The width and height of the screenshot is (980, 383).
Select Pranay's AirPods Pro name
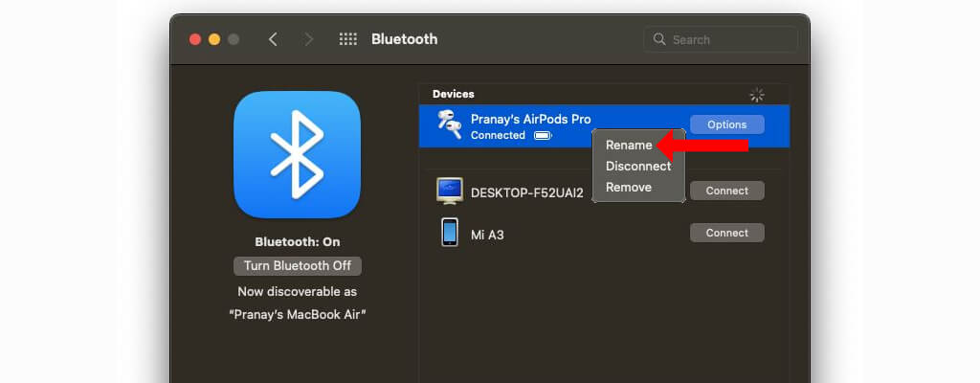[x=530, y=119]
